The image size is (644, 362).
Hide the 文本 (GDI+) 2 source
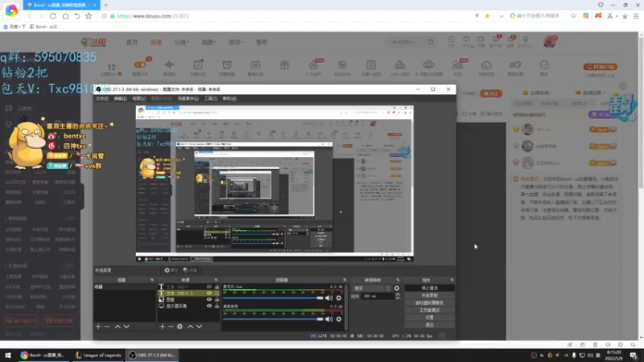click(x=209, y=293)
